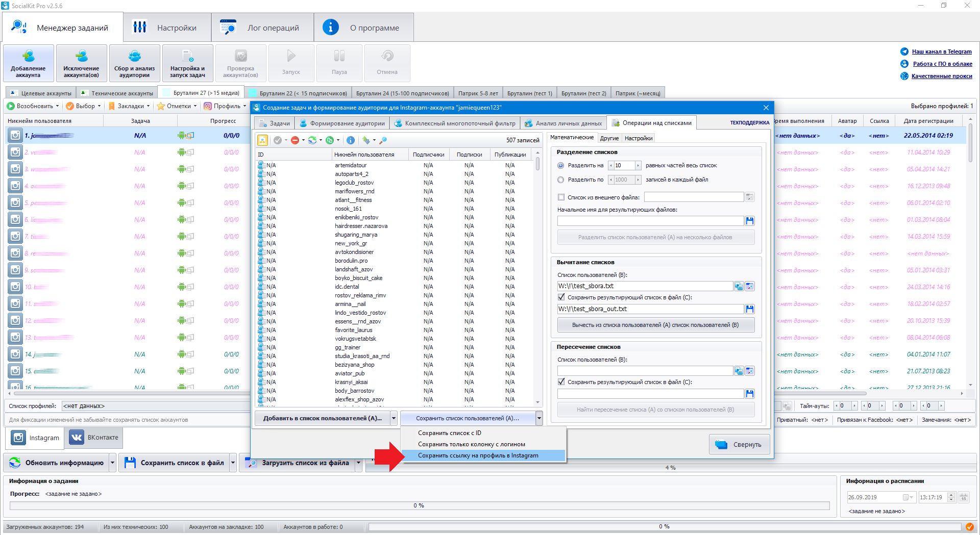Switch to Другие sub-tab
This screenshot has height=535, width=980.
pyautogui.click(x=609, y=138)
